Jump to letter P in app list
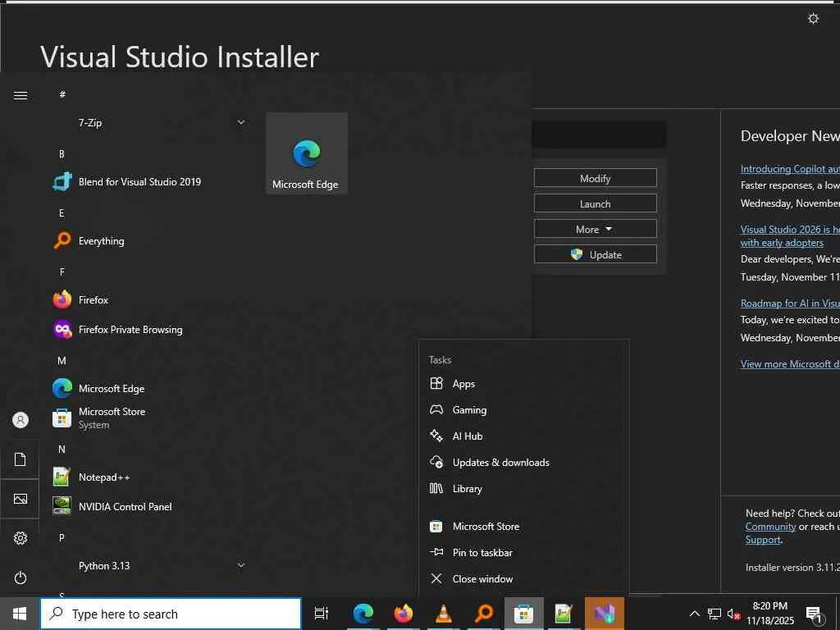The width and height of the screenshot is (840, 630). 62,537
